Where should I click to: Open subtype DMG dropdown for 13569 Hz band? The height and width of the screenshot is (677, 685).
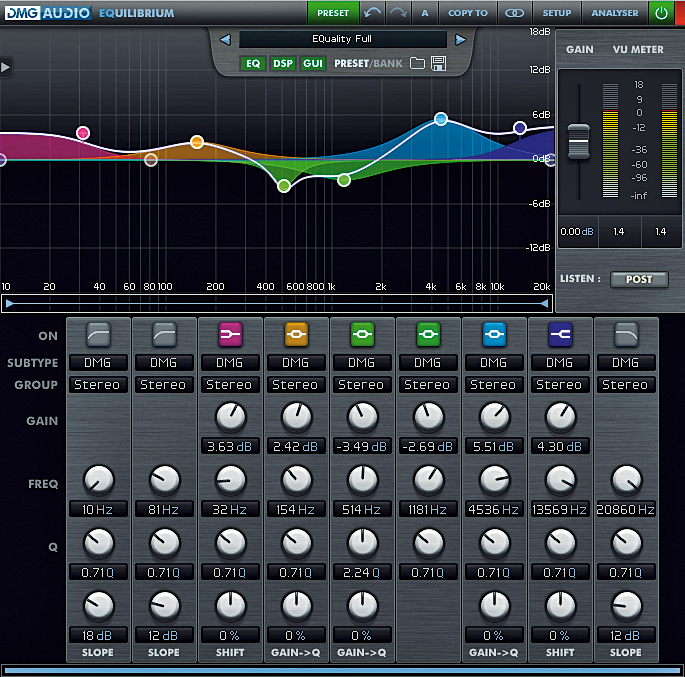(x=560, y=363)
